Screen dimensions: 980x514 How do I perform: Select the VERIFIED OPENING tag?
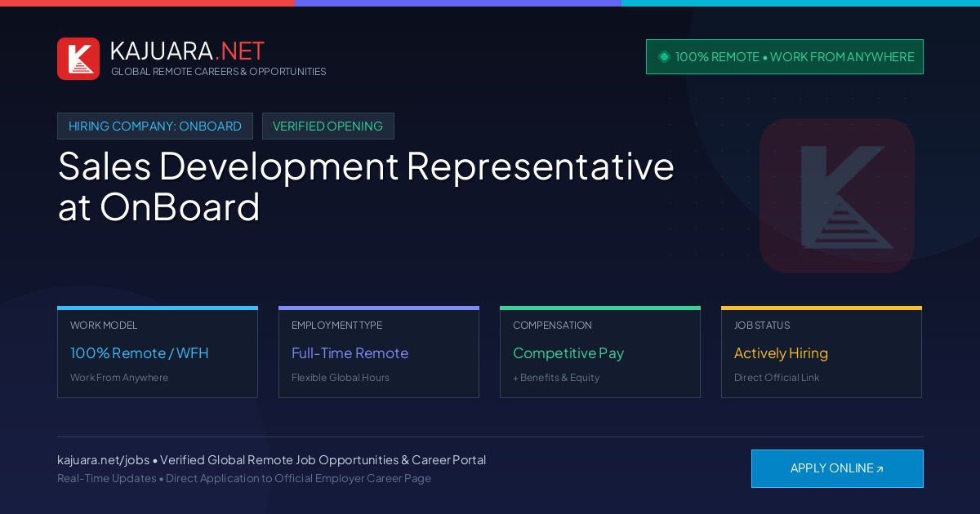328,126
